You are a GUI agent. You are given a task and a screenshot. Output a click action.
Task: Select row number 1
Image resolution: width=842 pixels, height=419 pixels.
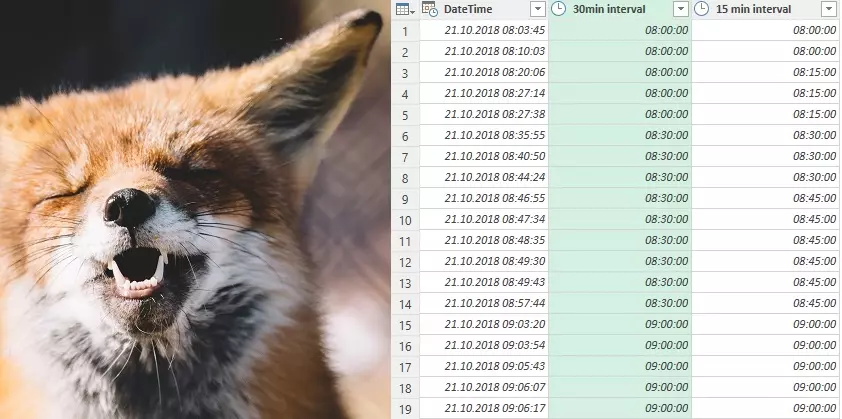[x=405, y=31]
